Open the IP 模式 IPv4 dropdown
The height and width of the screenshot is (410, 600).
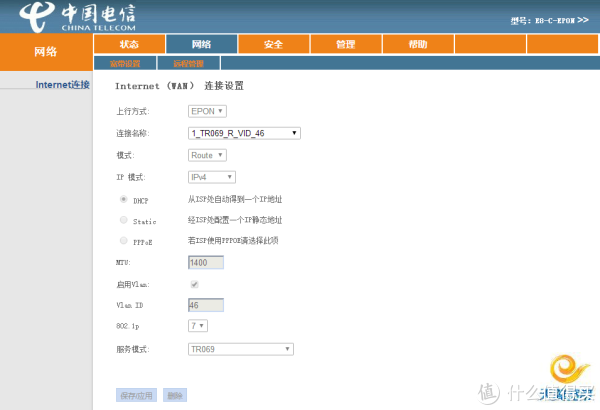coord(212,177)
